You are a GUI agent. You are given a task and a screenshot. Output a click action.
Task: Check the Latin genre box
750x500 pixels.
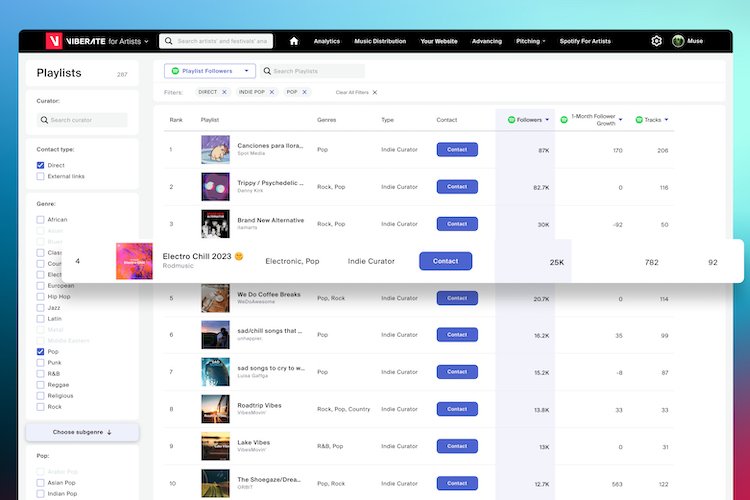click(40, 319)
